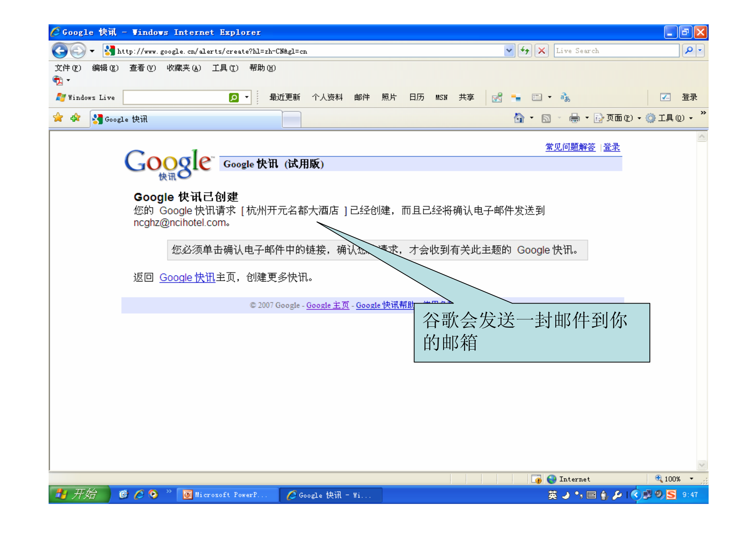Click MSN in Windows Live toolbar
Screen dimensions: 746x560
(441, 98)
